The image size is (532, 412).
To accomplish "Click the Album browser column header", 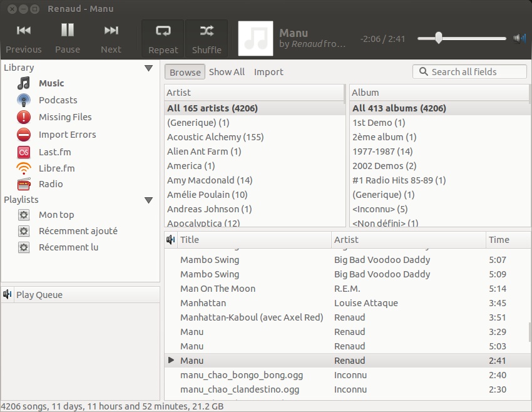I will click(439, 92).
